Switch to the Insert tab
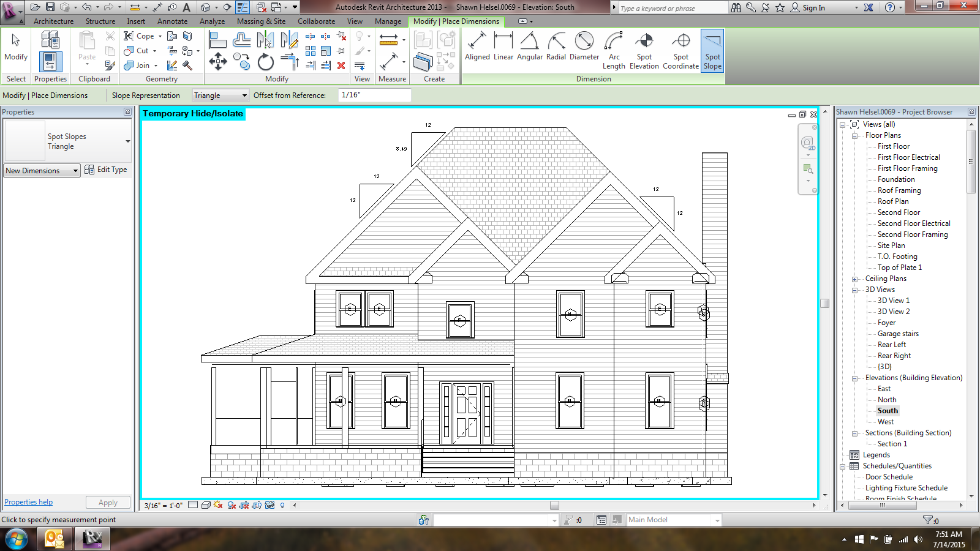 pyautogui.click(x=136, y=21)
